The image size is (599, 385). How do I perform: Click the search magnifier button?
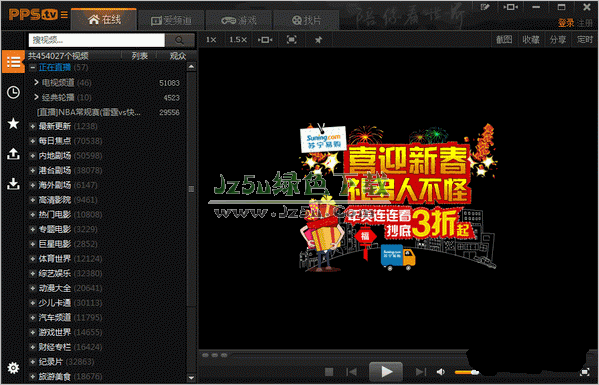(179, 40)
